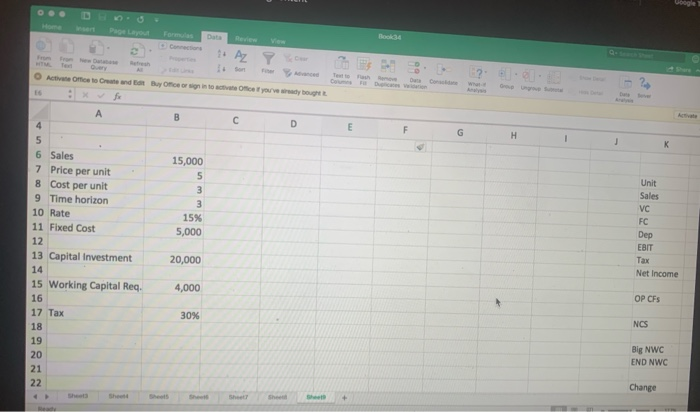Screen dimensions: 700x412
Task: Open the Quick Access Toolbar customize arrow
Action: tap(157, 20)
